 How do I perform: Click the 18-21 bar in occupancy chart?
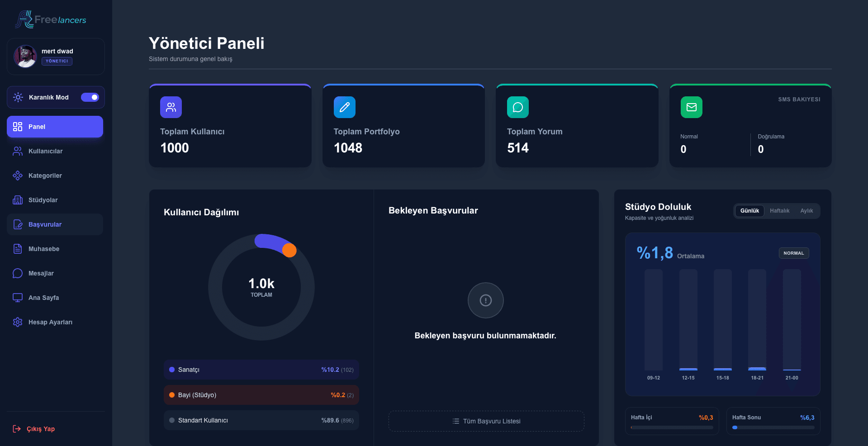(x=757, y=320)
